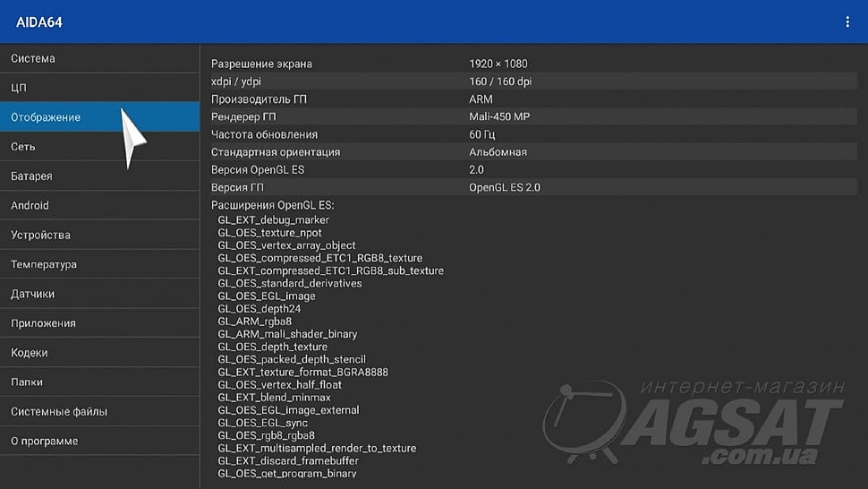Show the Температура section
The height and width of the screenshot is (489, 868).
(x=99, y=264)
